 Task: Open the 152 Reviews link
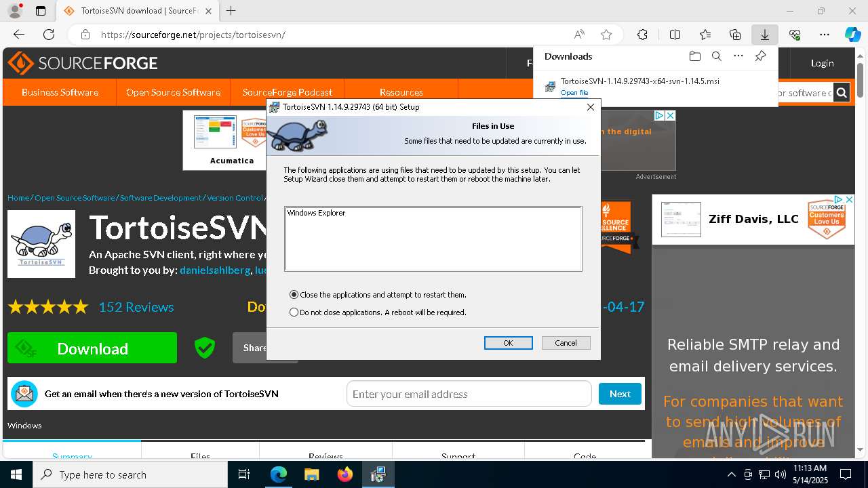(136, 307)
